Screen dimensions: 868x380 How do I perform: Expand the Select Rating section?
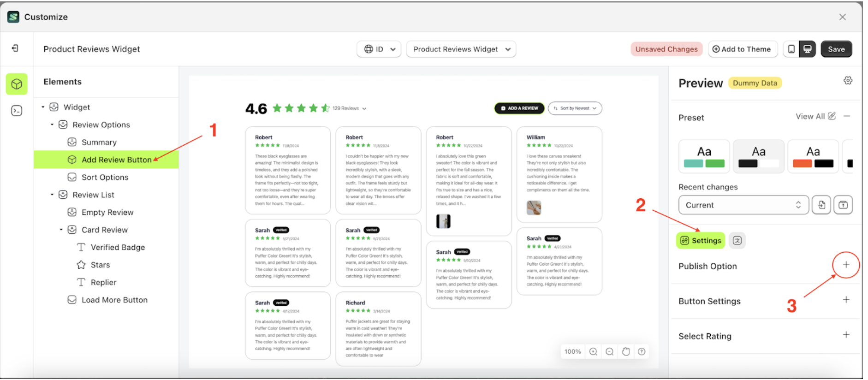pos(846,335)
